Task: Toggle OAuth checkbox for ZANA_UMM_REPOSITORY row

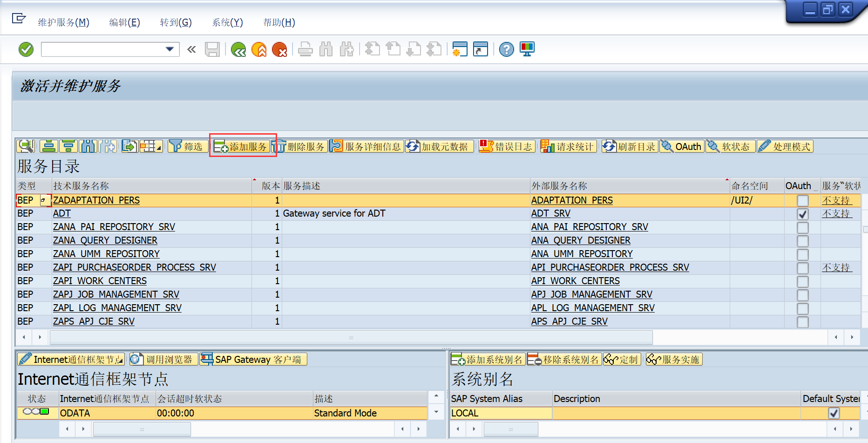Action: click(x=802, y=255)
